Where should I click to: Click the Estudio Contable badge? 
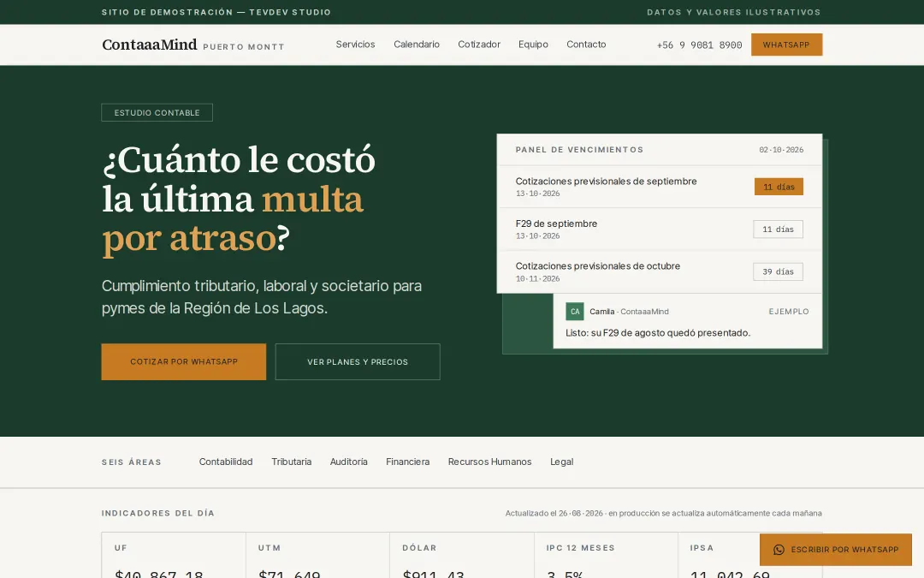(x=157, y=113)
